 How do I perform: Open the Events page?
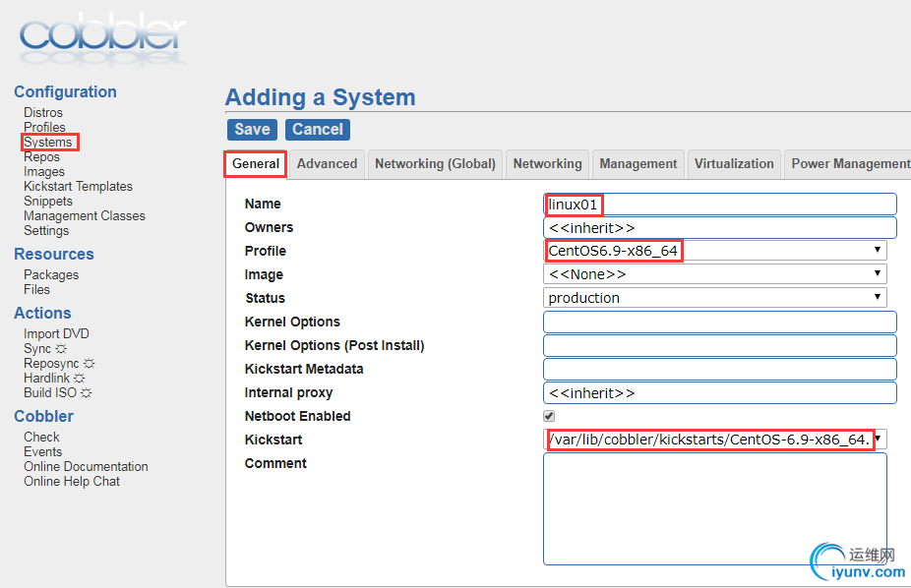[x=42, y=452]
